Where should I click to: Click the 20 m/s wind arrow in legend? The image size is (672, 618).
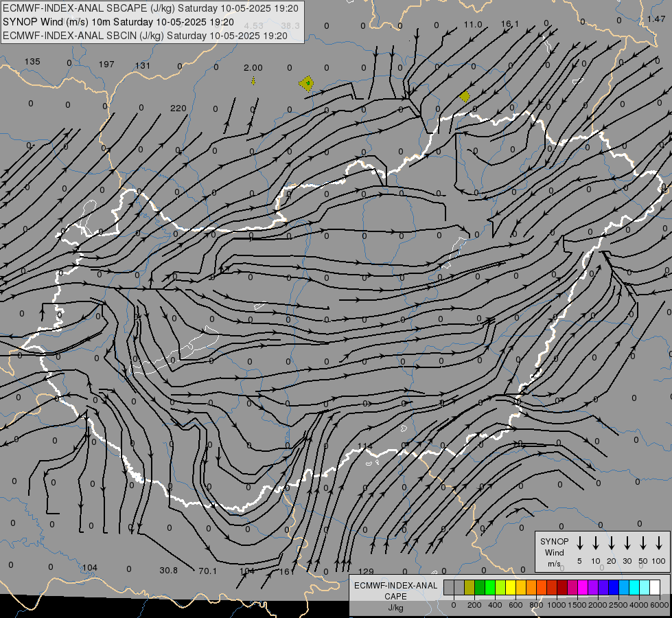[x=612, y=543]
